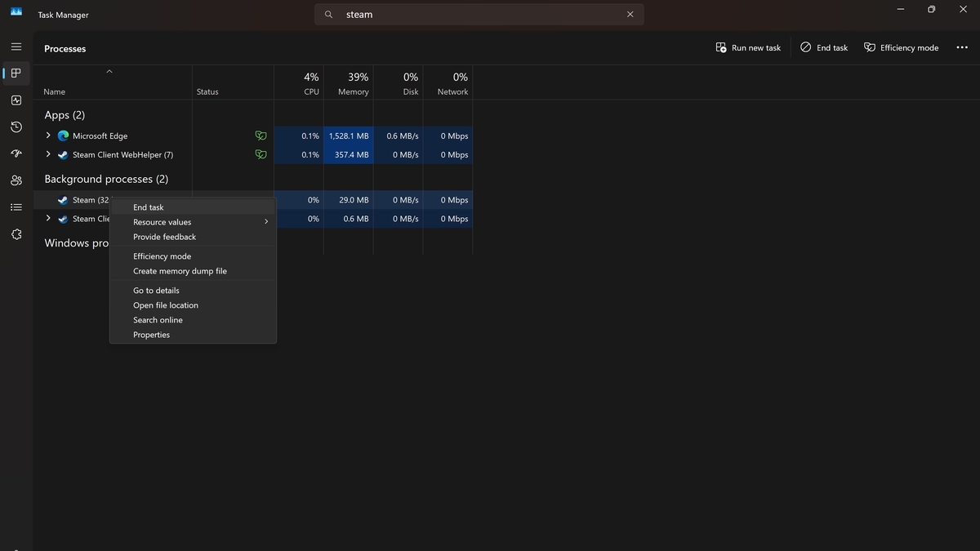Select the Processes sidebar icon

coord(16,73)
